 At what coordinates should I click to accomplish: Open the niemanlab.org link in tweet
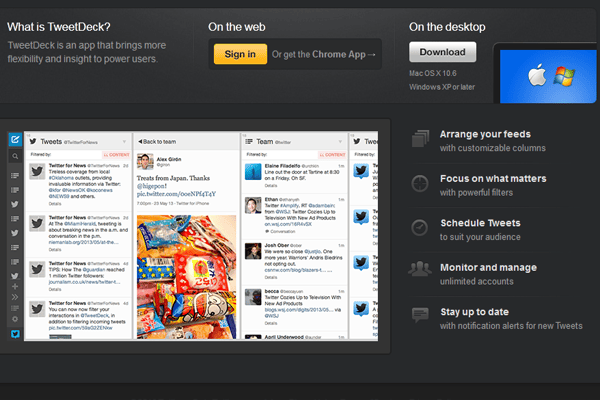click(83, 242)
